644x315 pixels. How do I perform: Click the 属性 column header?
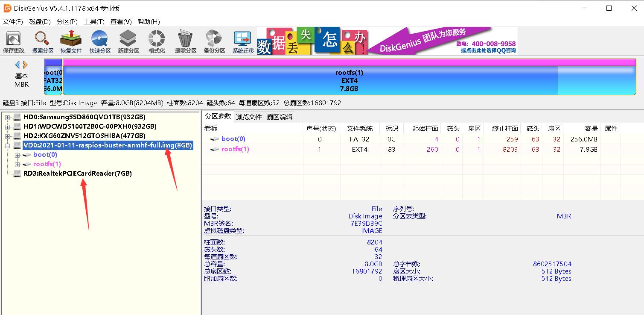611,128
